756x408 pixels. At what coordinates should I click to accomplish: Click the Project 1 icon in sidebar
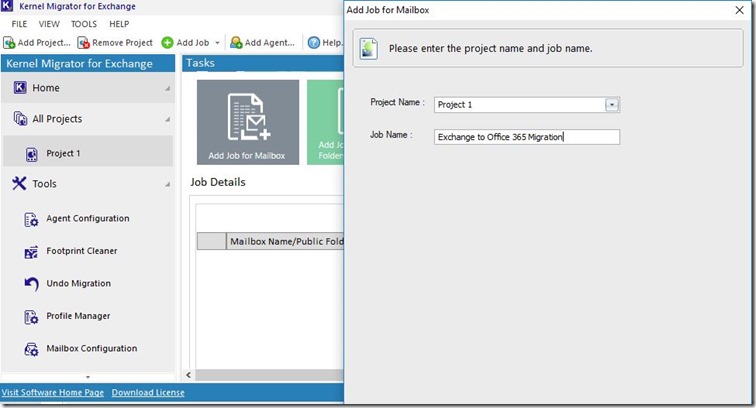point(32,154)
